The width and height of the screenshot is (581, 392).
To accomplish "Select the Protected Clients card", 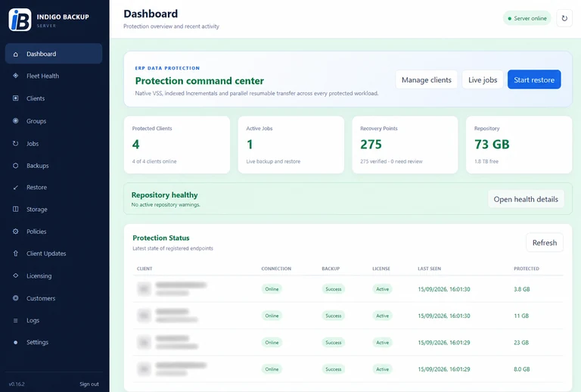I will [x=177, y=145].
